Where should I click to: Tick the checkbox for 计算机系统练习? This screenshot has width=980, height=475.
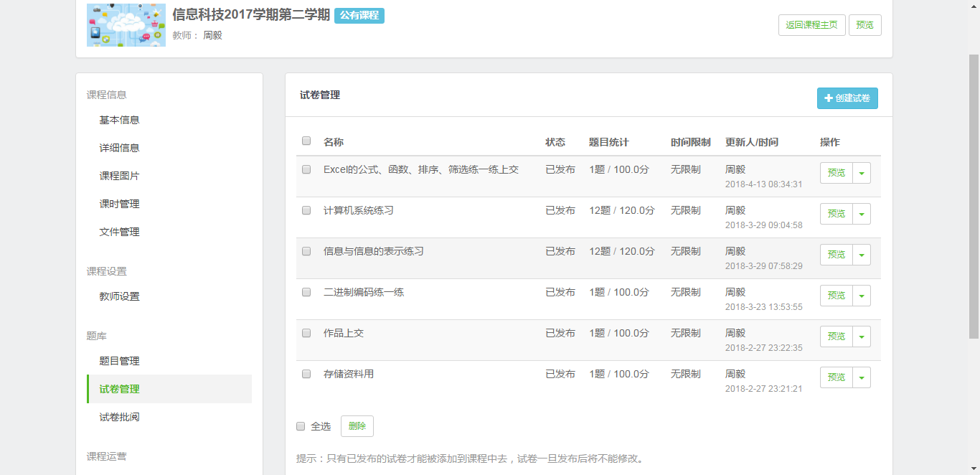306,210
